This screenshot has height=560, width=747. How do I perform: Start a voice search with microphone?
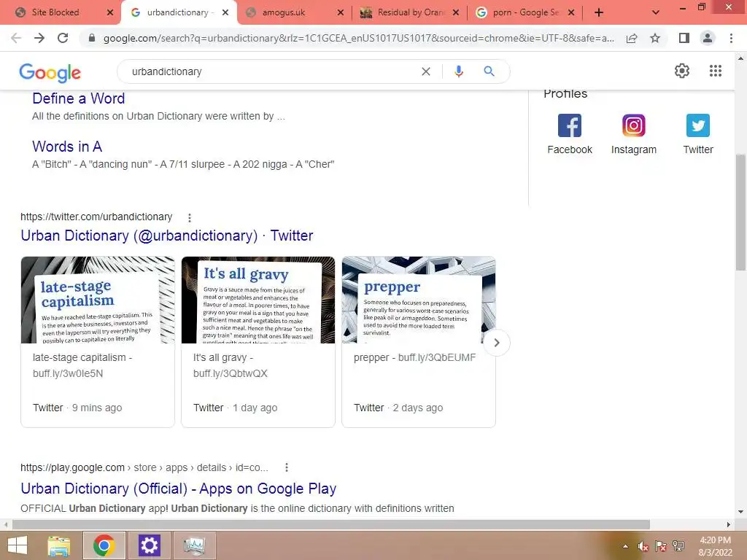click(x=459, y=71)
